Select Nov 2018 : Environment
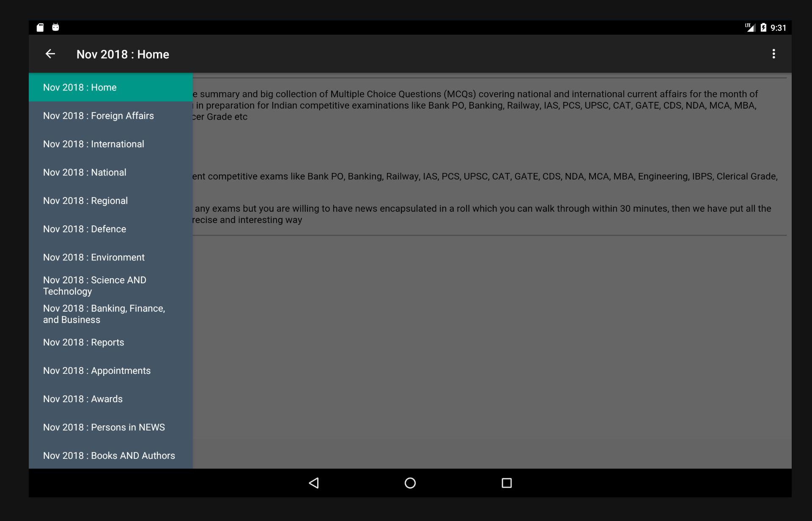Viewport: 812px width, 521px height. 111,257
